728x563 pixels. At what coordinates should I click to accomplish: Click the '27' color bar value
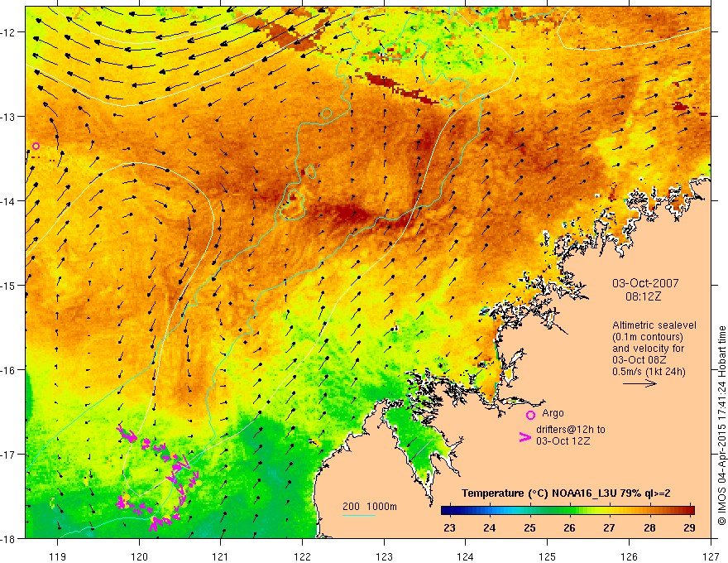609,527
